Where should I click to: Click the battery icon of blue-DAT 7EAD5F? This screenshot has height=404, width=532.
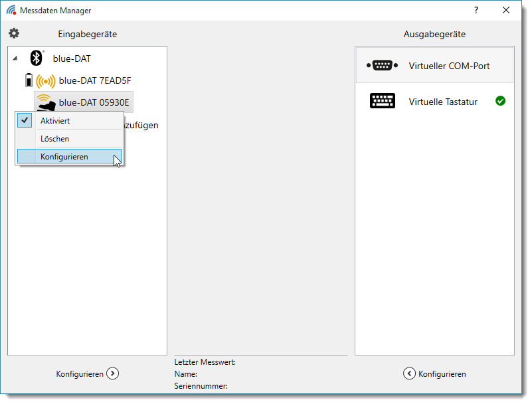coord(28,80)
